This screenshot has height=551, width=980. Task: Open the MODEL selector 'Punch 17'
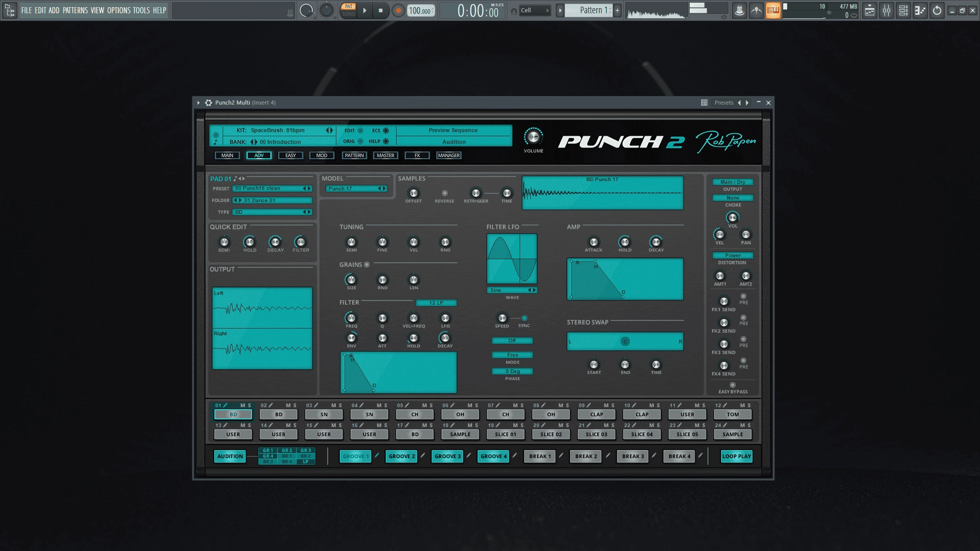coord(356,189)
